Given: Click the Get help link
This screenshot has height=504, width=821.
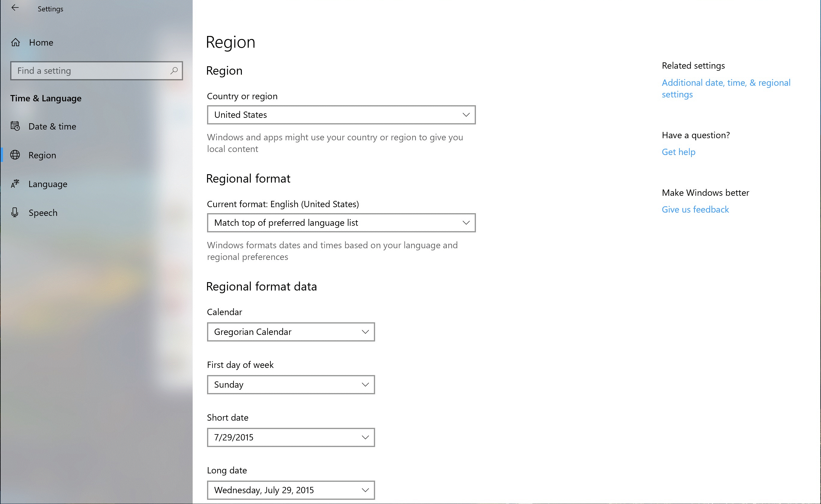Looking at the screenshot, I should tap(678, 152).
